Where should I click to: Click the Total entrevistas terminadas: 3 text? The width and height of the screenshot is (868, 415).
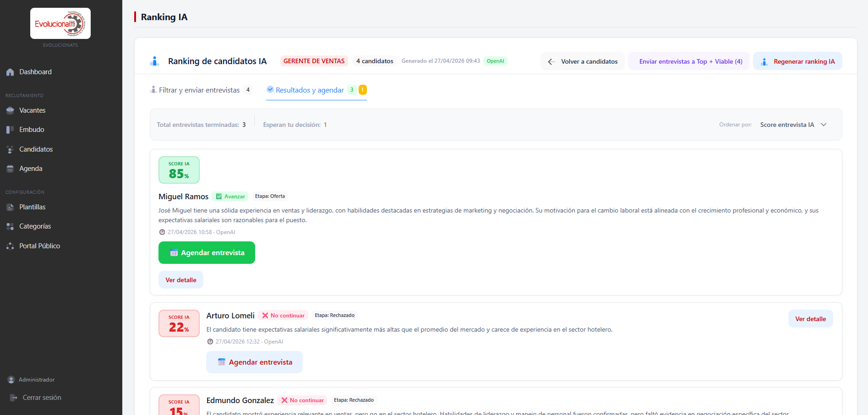(201, 125)
